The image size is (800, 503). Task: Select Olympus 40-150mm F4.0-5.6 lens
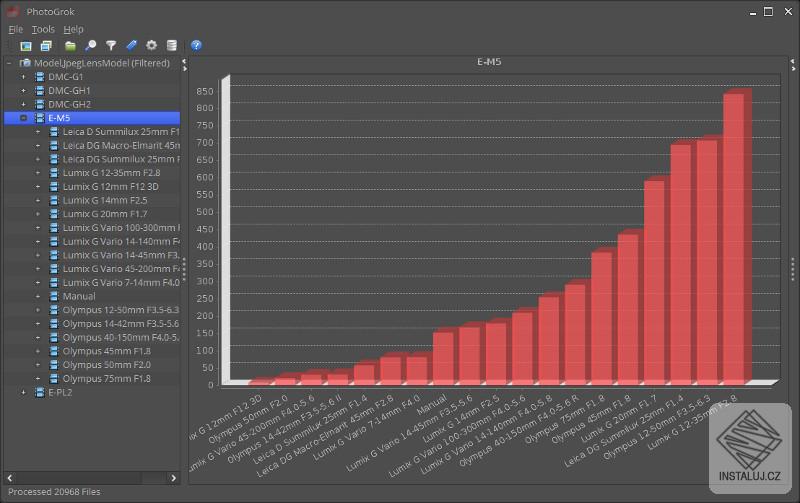pos(121,338)
